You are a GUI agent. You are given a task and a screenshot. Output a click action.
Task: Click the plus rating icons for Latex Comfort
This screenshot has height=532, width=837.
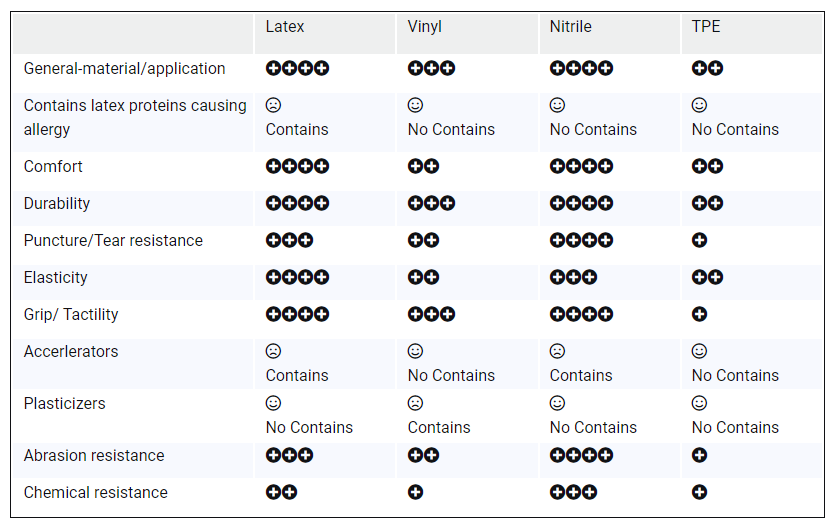pyautogui.click(x=297, y=166)
